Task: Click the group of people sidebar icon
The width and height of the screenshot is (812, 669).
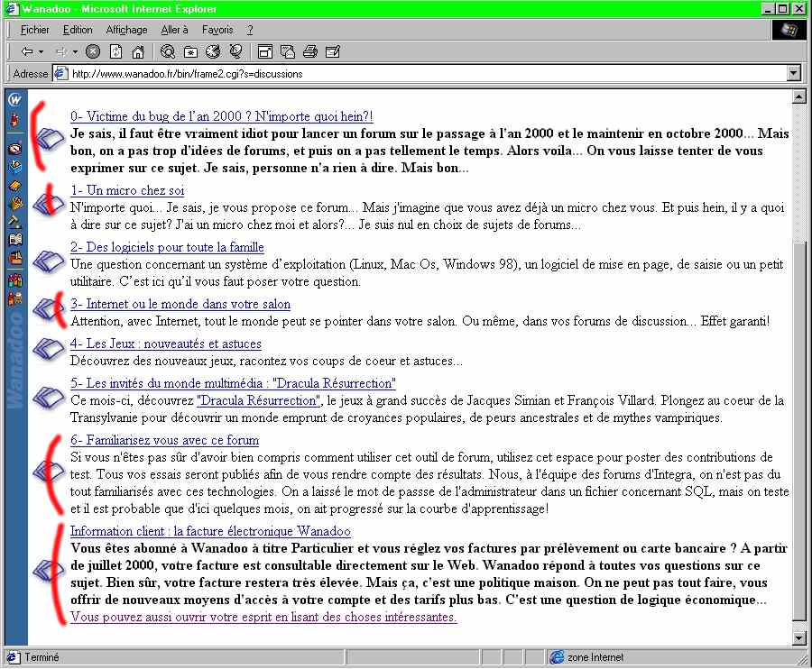Action: (x=15, y=280)
